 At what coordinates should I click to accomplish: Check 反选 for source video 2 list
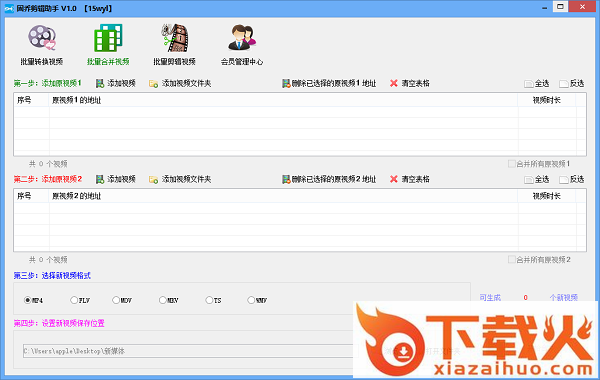(x=563, y=179)
